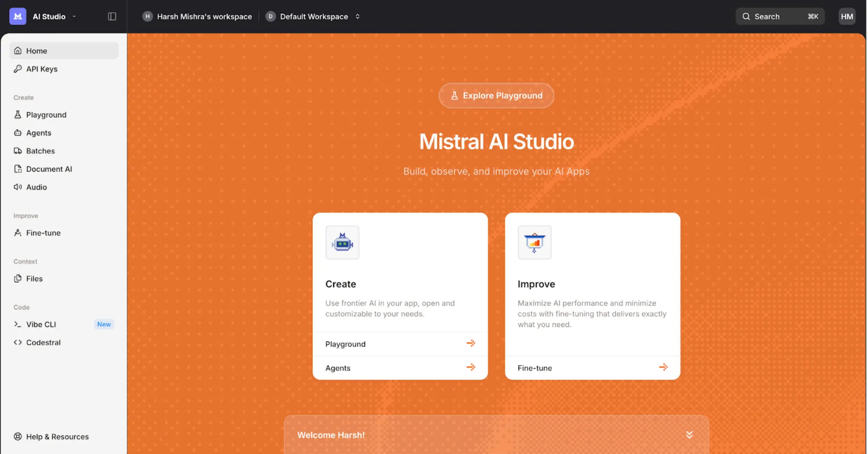Image resolution: width=868 pixels, height=454 pixels.
Task: Switch to the Home section
Action: tap(37, 50)
